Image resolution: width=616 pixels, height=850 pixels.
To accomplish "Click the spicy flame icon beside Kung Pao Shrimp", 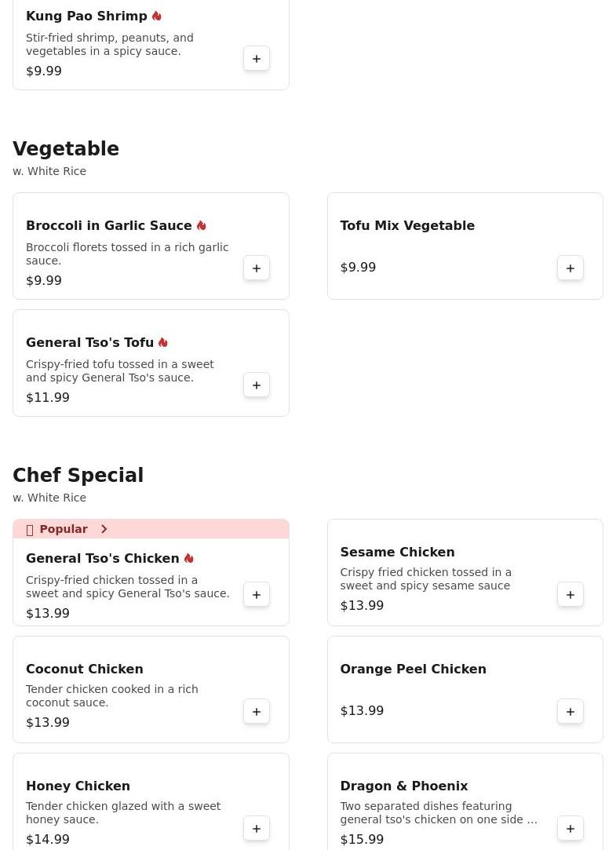I will (x=157, y=16).
